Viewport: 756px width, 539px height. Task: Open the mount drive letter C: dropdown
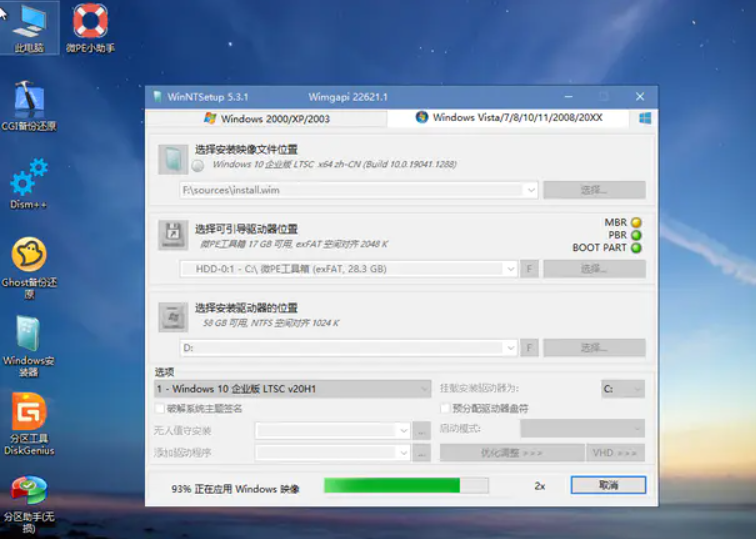coord(622,389)
